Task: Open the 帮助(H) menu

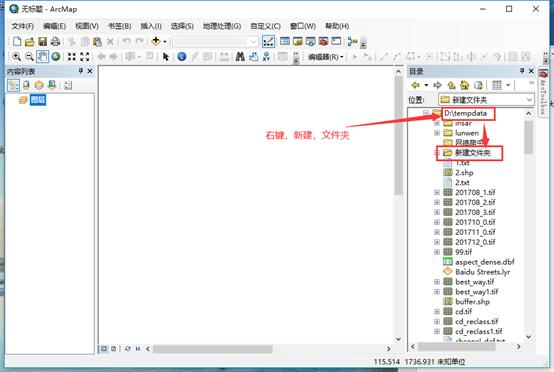Action: coord(337,26)
